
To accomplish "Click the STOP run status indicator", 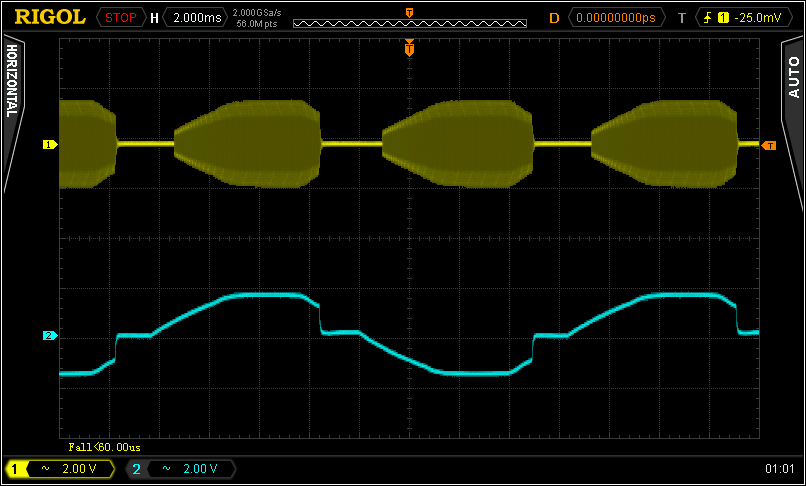I will coord(119,18).
